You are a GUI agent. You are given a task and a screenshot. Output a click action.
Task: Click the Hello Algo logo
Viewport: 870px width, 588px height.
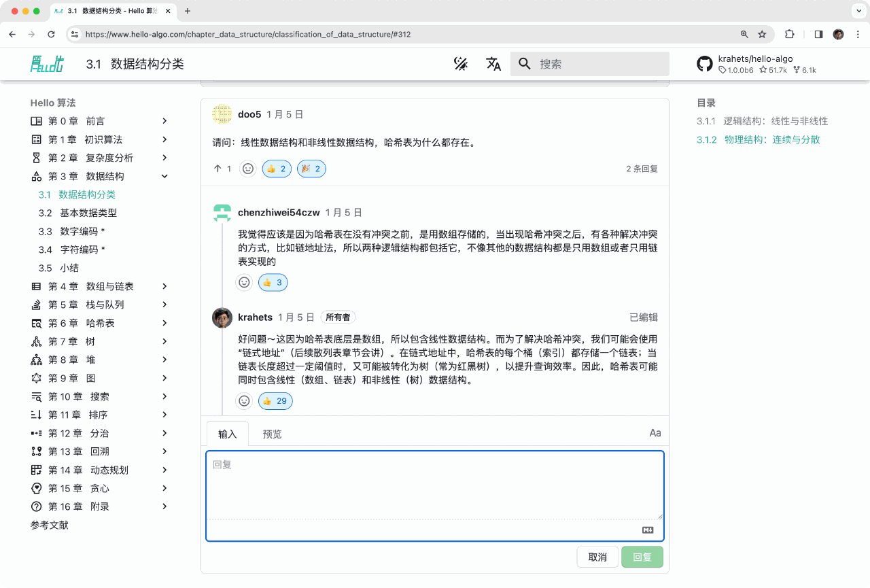(x=48, y=63)
